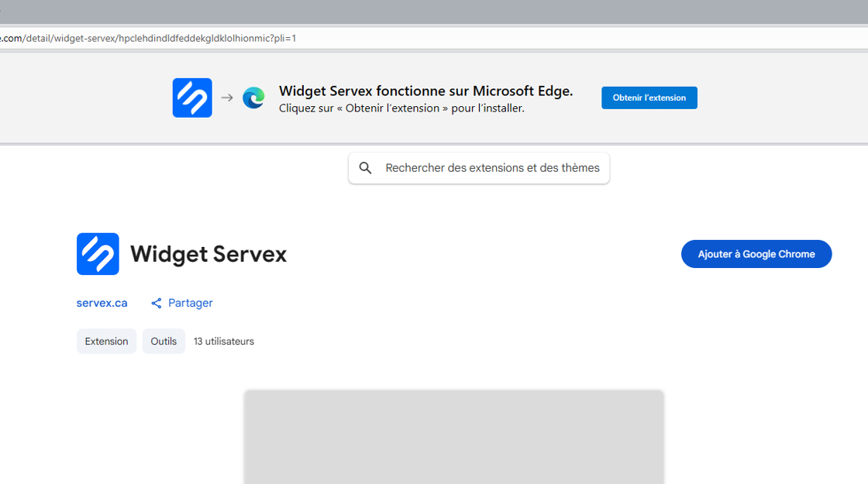Screen dimensions: 868x484
Task: Click the arrow icon between the banner logos
Action: [x=227, y=98]
